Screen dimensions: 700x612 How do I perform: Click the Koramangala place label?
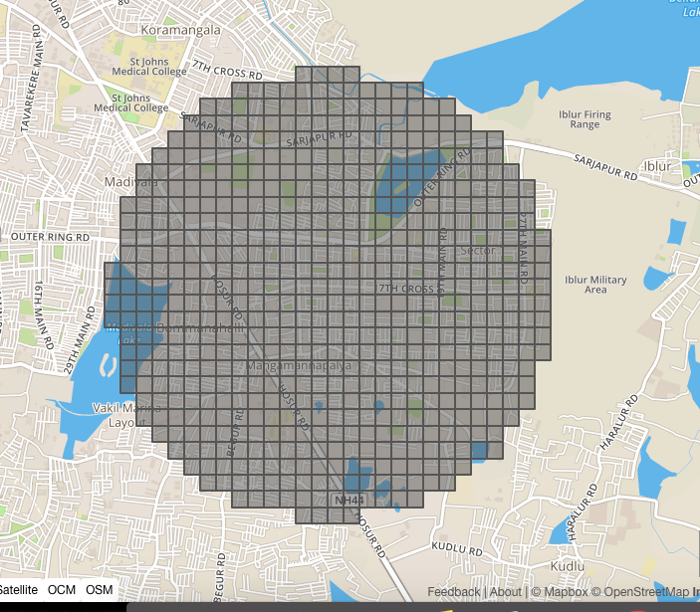181,30
